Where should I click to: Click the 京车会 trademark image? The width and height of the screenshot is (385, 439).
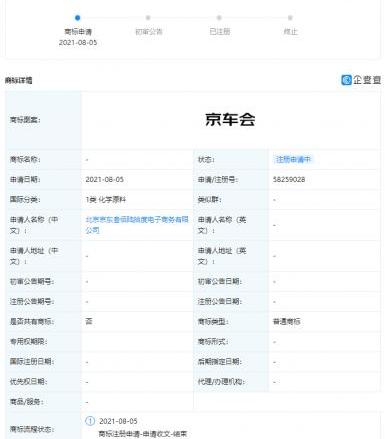[x=230, y=119]
